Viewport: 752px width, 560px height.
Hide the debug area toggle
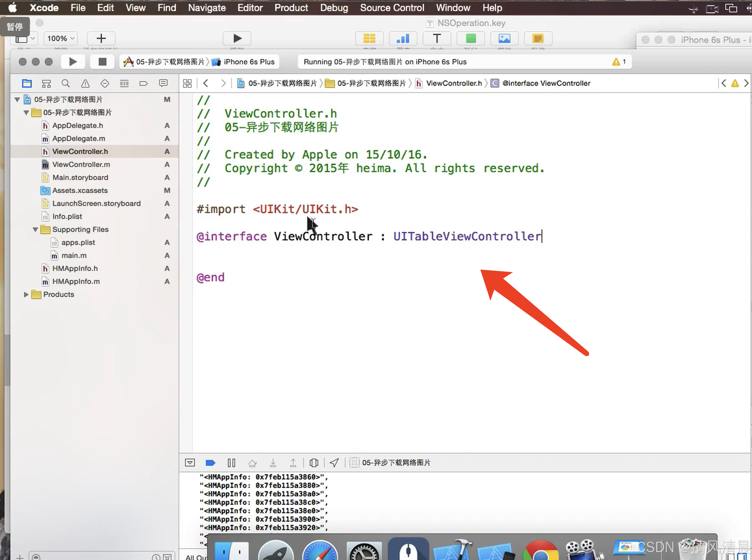190,463
